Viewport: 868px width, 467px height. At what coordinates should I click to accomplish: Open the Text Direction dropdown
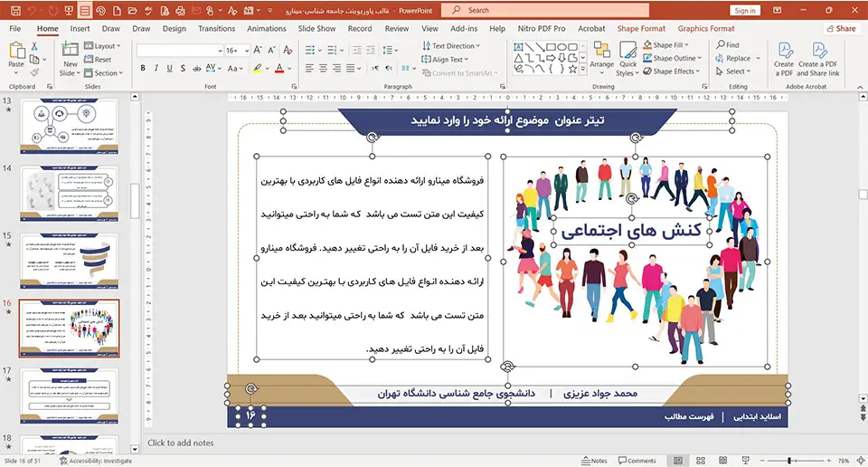[x=451, y=46]
